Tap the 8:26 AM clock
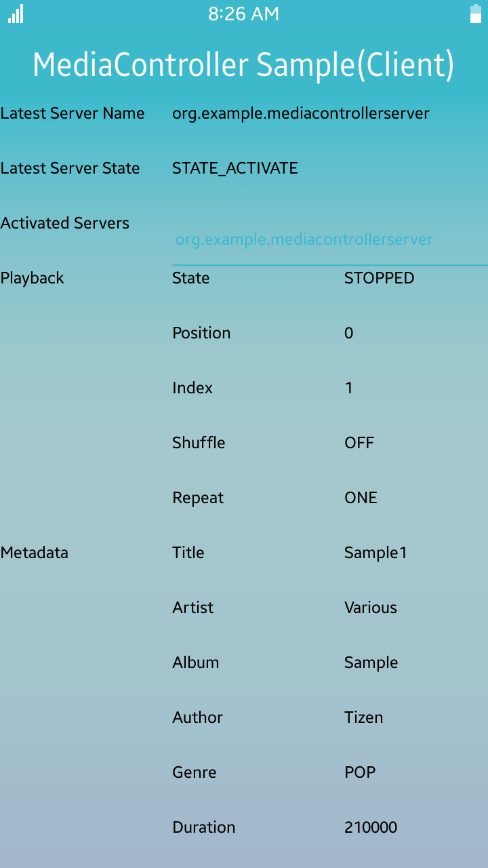The width and height of the screenshot is (488, 868). (243, 14)
